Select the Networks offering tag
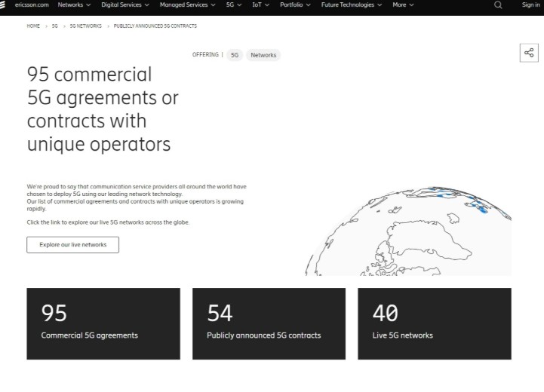The height and width of the screenshot is (392, 544). [263, 55]
